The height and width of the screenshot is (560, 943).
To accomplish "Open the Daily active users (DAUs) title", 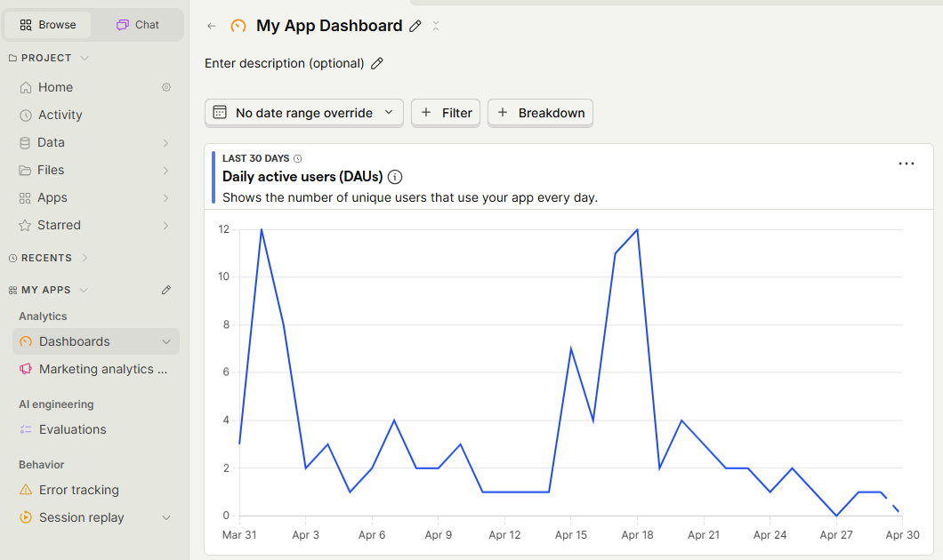I will click(302, 177).
